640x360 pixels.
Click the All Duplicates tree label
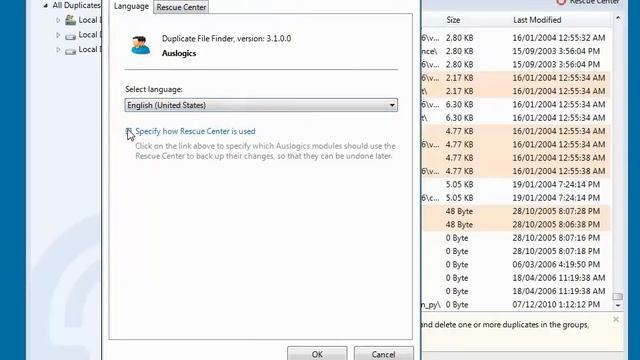(x=76, y=5)
